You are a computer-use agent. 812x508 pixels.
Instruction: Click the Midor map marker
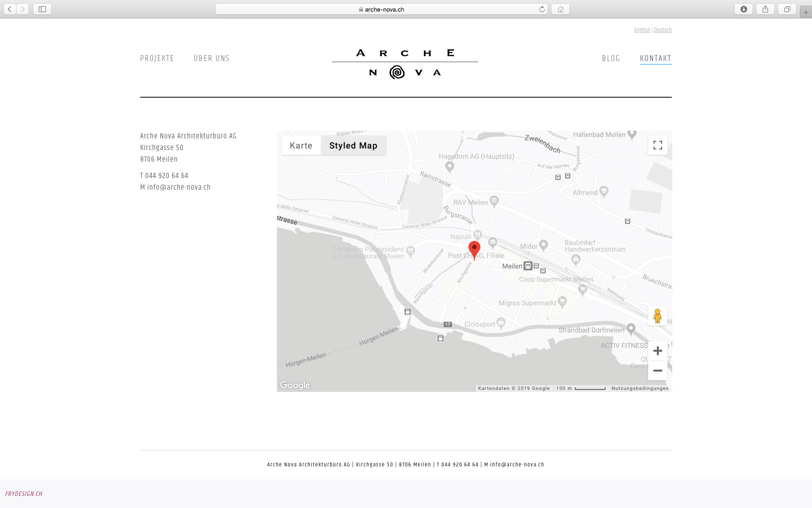click(x=544, y=245)
